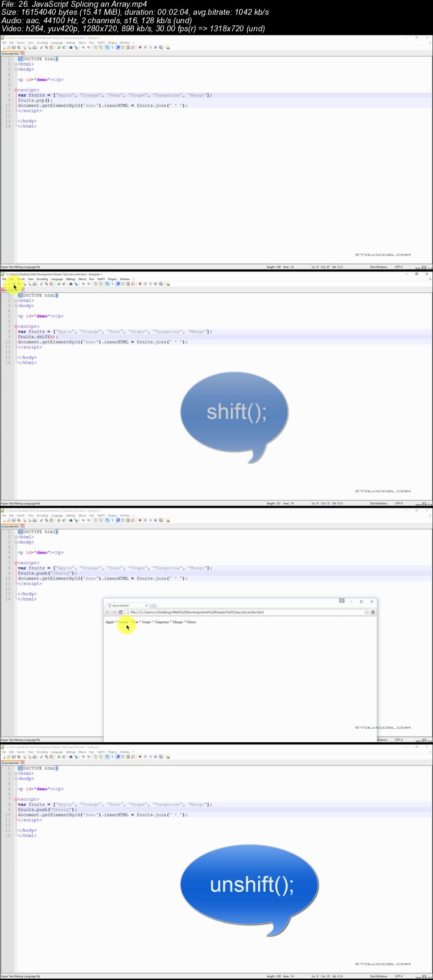Click Paste icon in shift() bubble frame toolbar

point(52,284)
